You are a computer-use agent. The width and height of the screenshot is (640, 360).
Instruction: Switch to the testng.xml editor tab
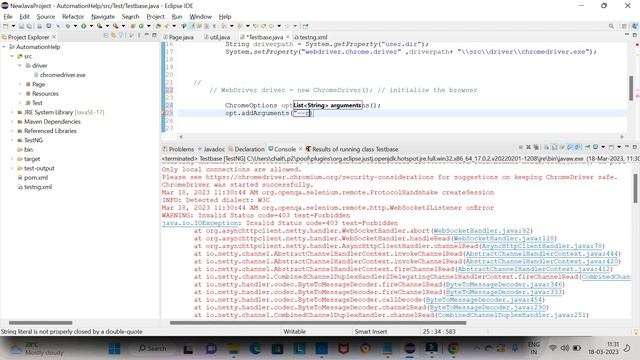pyautogui.click(x=311, y=37)
